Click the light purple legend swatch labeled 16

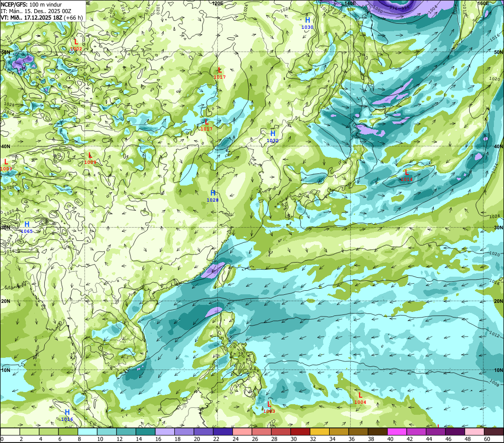point(165,431)
